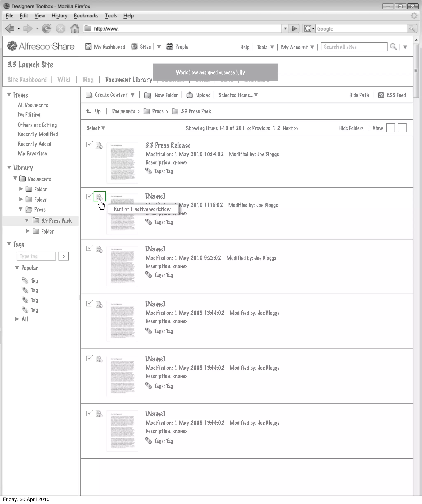
Task: Toggle the last document's checkbox
Action: [89, 413]
